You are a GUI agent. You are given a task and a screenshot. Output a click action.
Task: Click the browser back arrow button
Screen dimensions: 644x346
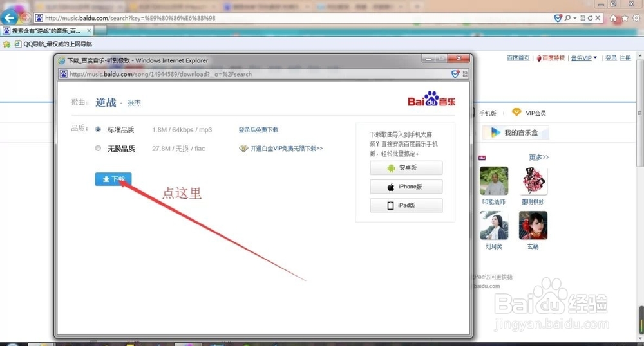click(10, 17)
